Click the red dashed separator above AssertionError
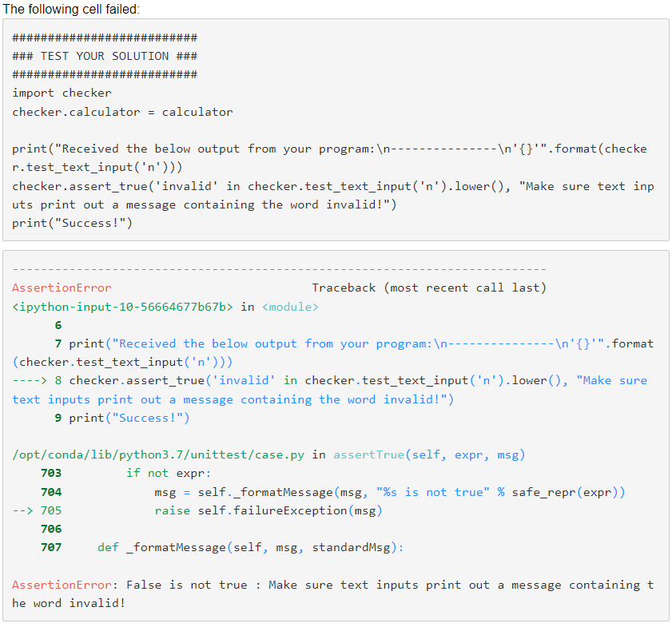This screenshot has width=672, height=631. tap(279, 269)
